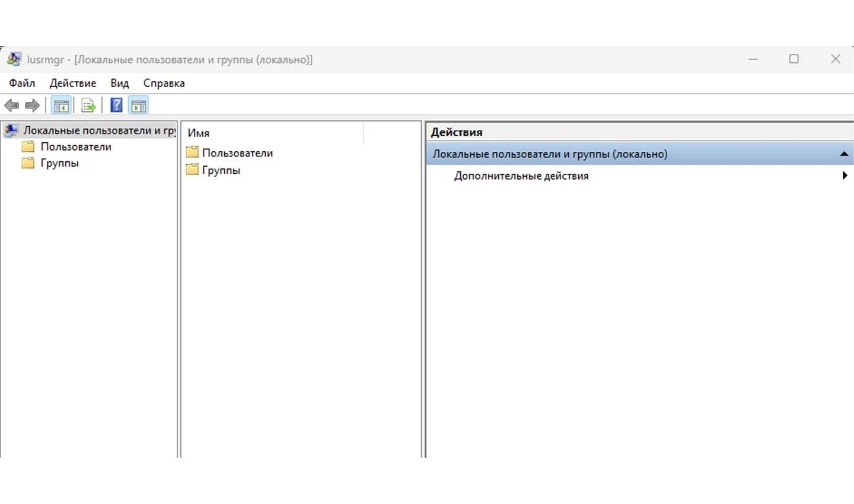
Task: Open the Файл menu
Action: (22, 83)
